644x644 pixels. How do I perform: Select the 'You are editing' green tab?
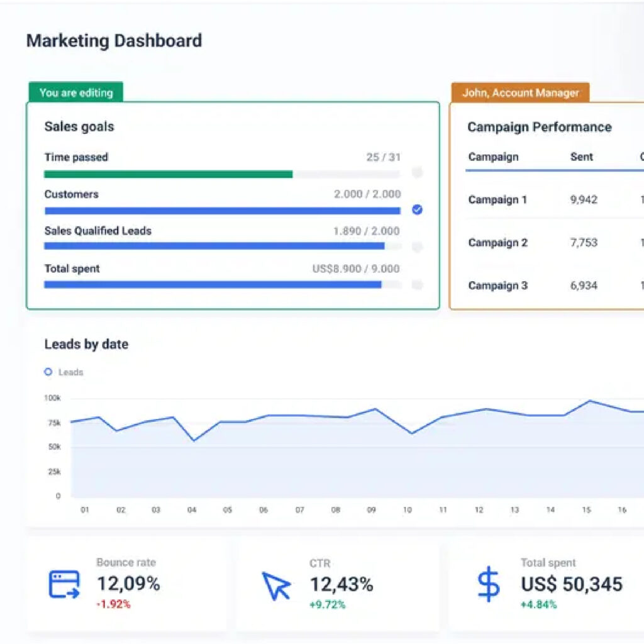click(x=75, y=92)
